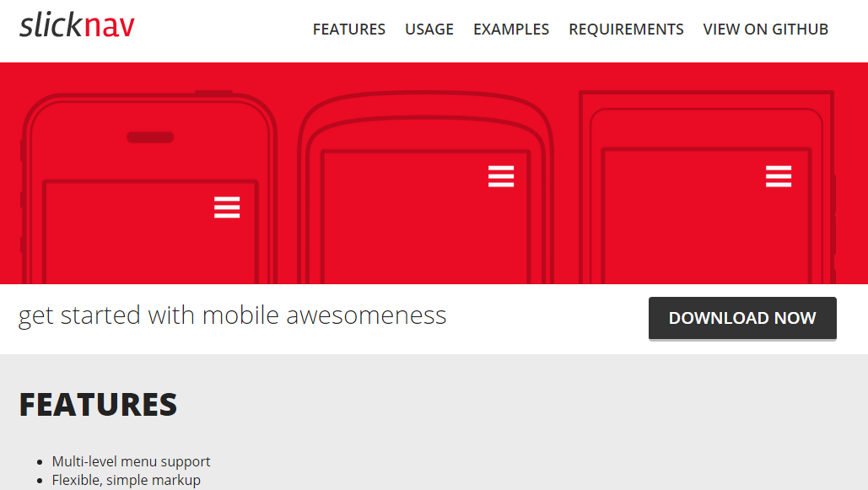Click hamburger menu icon on right tablet

point(779,176)
